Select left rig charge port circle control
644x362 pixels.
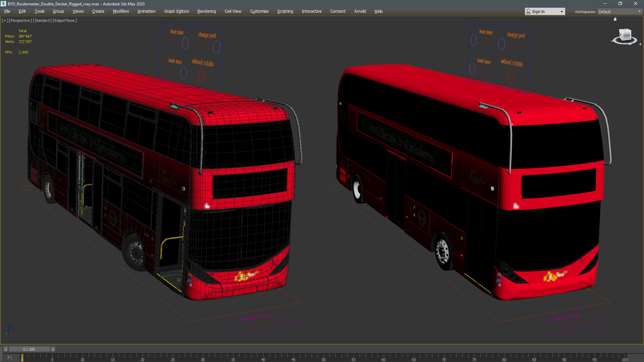coord(217,47)
